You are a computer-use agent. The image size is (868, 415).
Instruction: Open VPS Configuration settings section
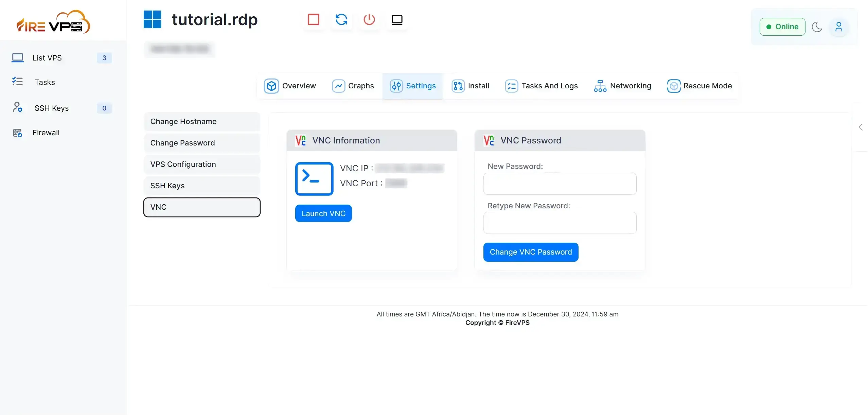click(x=202, y=164)
